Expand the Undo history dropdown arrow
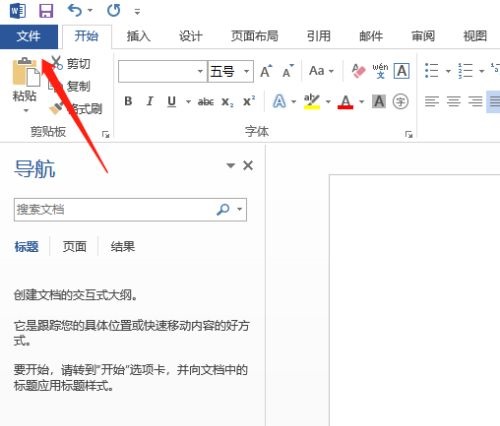This screenshot has height=426, width=500. (x=90, y=11)
